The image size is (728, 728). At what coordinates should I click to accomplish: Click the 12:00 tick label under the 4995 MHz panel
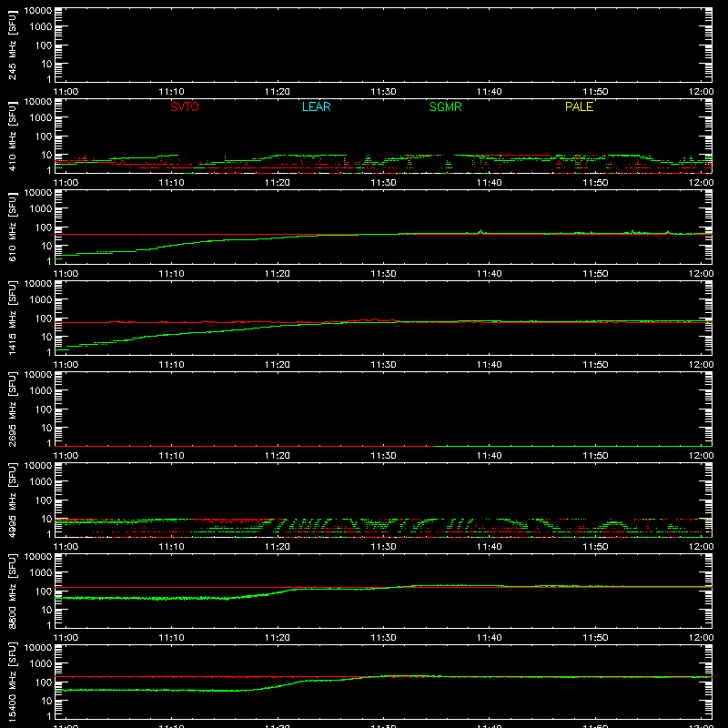coord(701,547)
